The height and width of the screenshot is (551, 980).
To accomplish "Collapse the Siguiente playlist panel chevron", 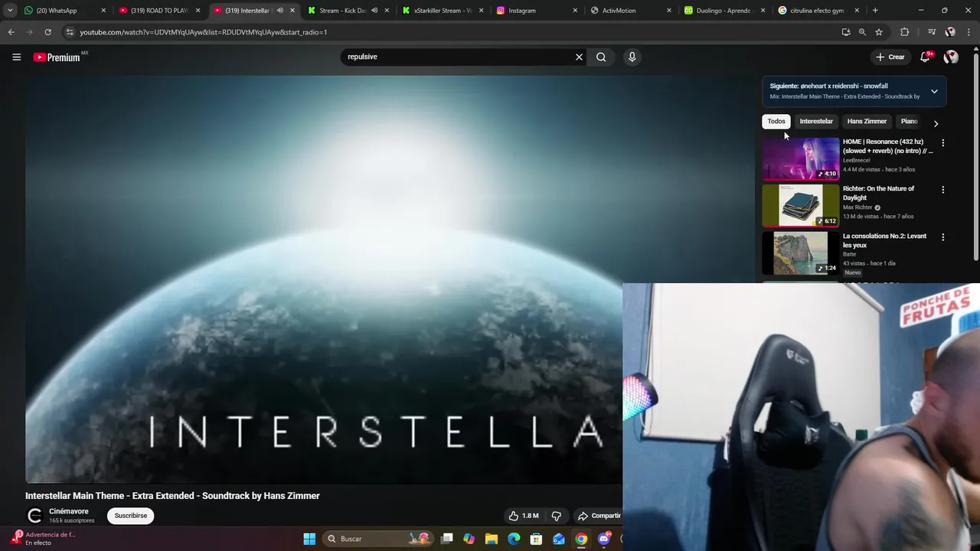I will point(934,91).
